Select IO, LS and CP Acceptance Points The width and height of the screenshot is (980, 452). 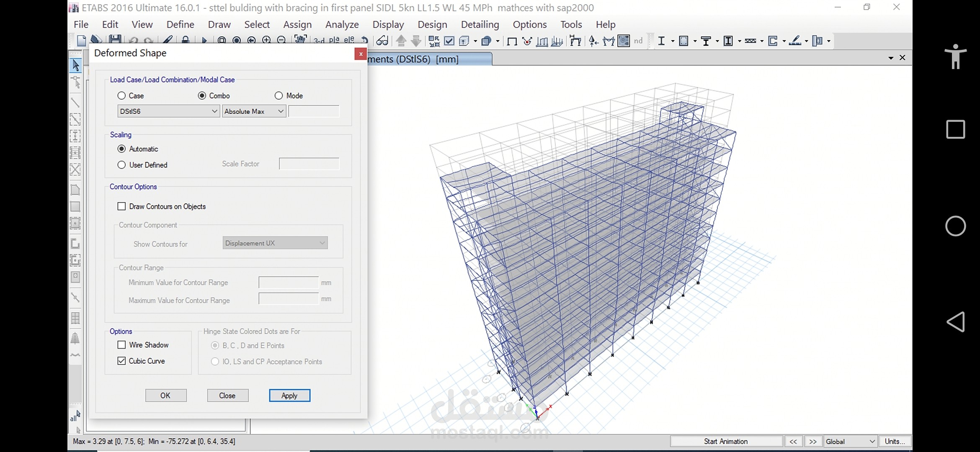215,362
